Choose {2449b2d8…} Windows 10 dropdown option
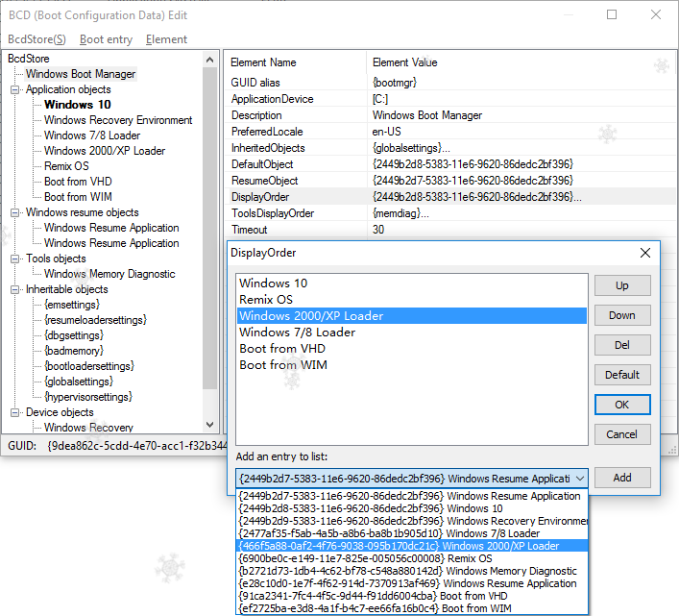 (x=412, y=508)
